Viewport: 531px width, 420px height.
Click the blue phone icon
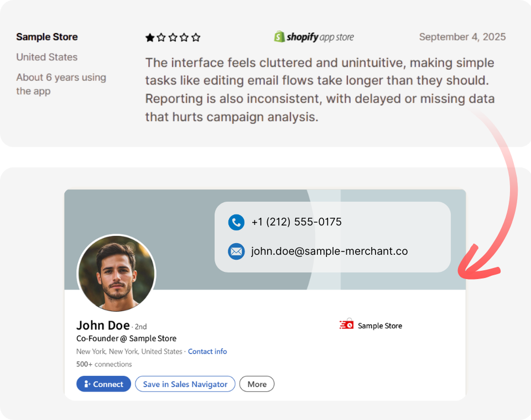click(x=236, y=222)
